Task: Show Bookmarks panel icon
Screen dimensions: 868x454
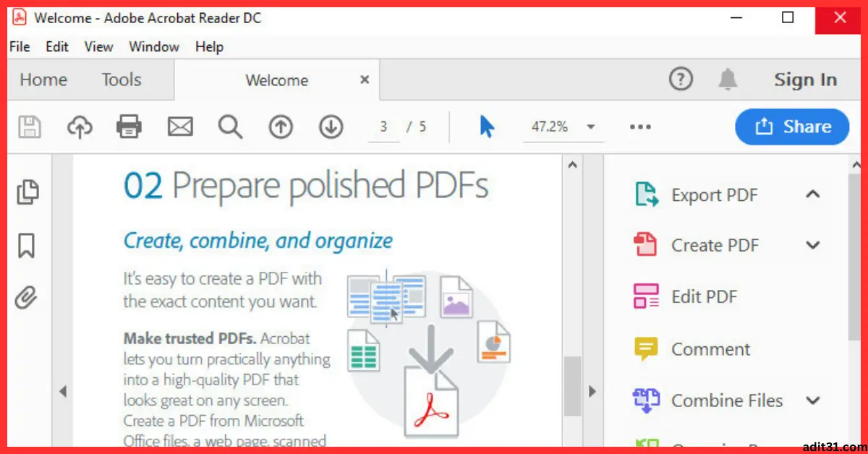Action: click(26, 246)
